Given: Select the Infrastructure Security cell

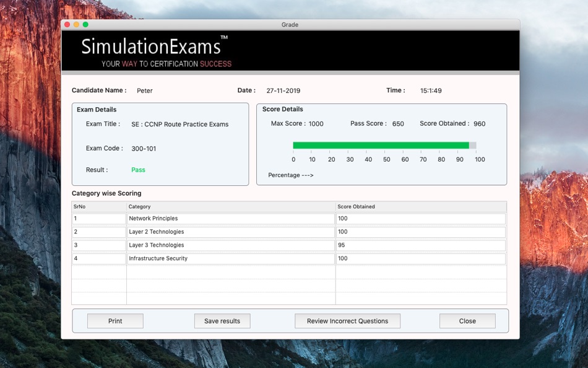Looking at the screenshot, I should coord(231,258).
